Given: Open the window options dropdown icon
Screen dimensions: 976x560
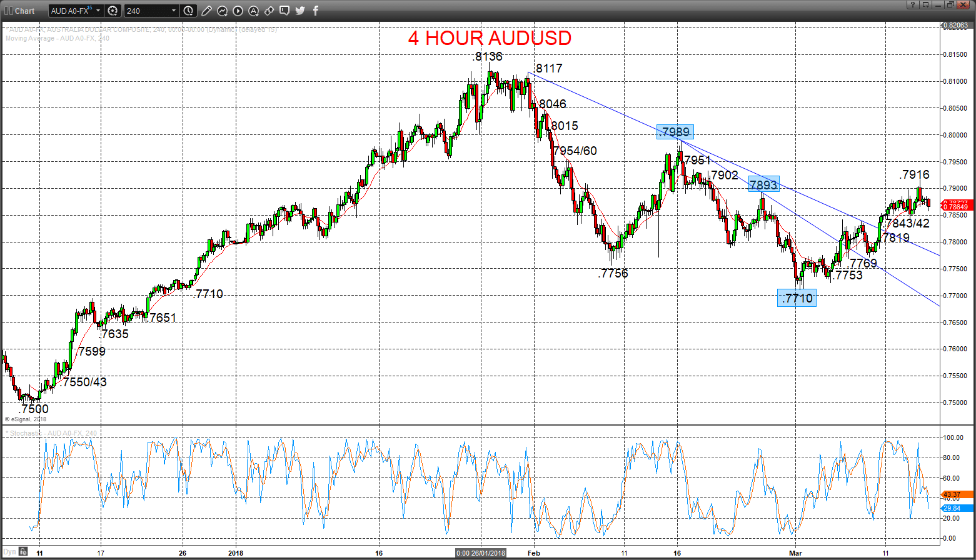Looking at the screenshot, I should coord(924,4).
